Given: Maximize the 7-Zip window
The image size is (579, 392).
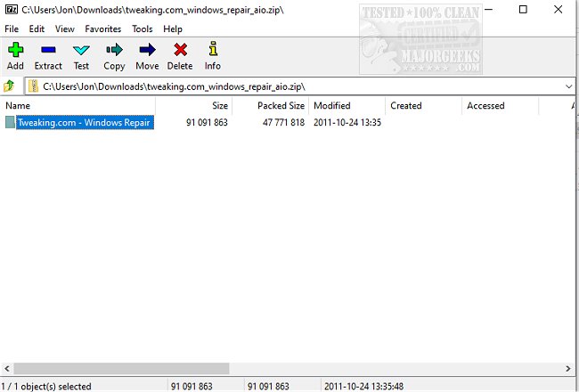Looking at the screenshot, I should tap(523, 9).
